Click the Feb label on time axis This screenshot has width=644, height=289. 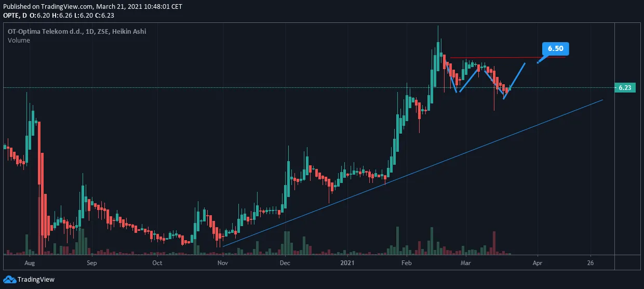point(406,263)
